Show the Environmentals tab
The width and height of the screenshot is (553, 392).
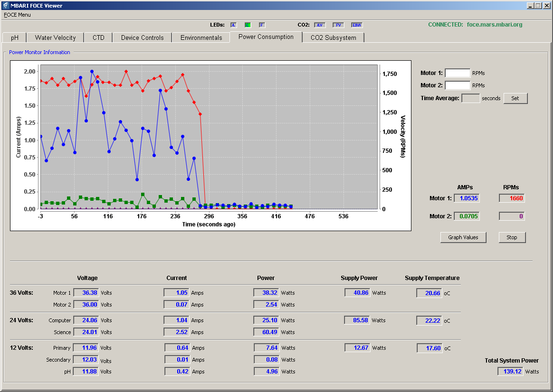tap(201, 37)
